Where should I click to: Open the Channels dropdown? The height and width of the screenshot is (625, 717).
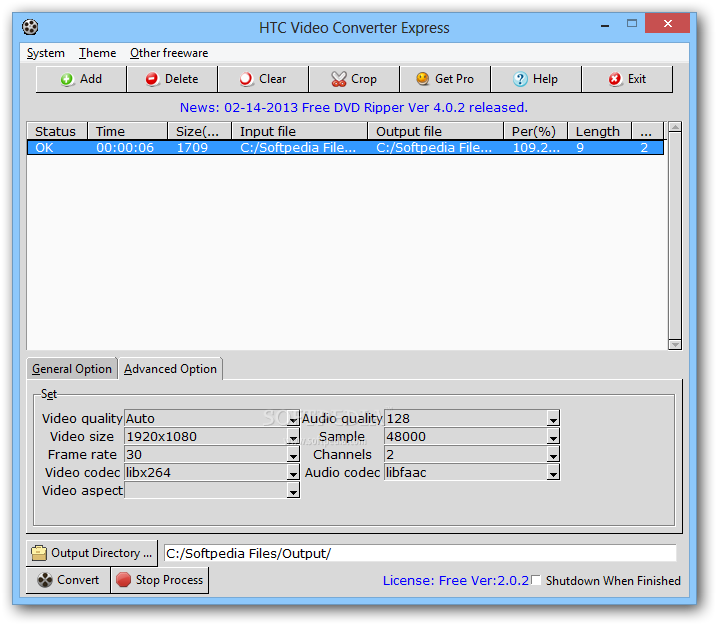[x=553, y=454]
